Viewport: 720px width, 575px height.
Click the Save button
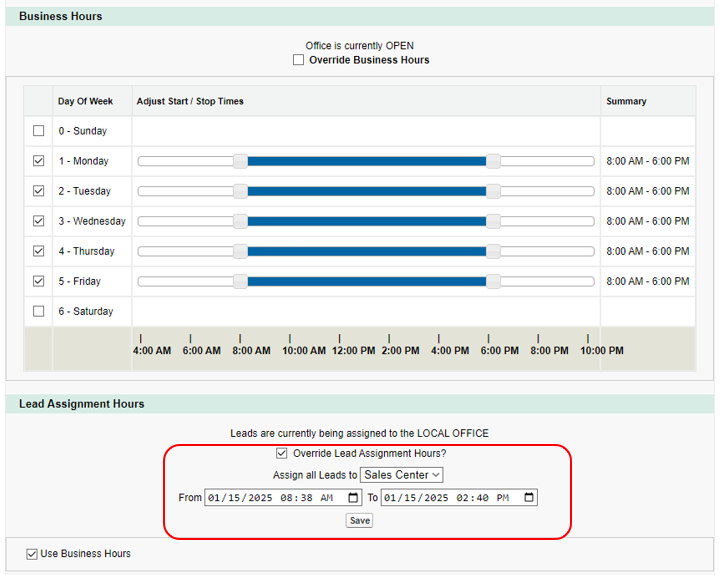click(360, 520)
